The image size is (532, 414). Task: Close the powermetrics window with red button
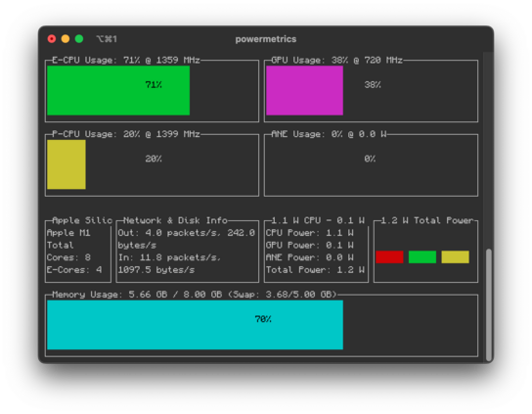[52, 39]
